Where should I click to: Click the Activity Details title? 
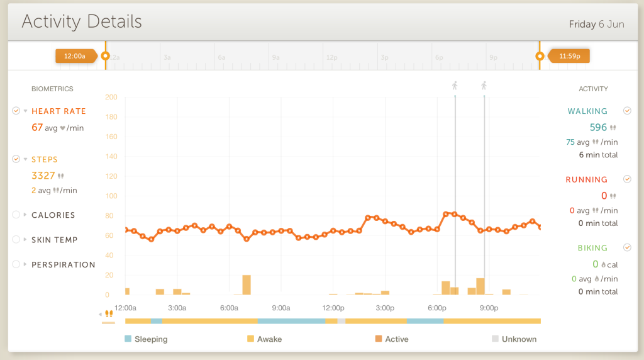tap(82, 21)
